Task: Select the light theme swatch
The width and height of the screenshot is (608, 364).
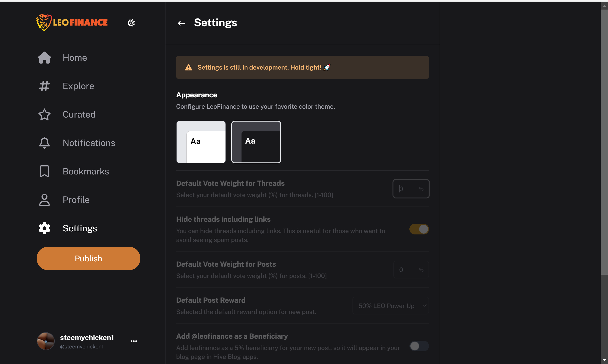Action: [201, 142]
